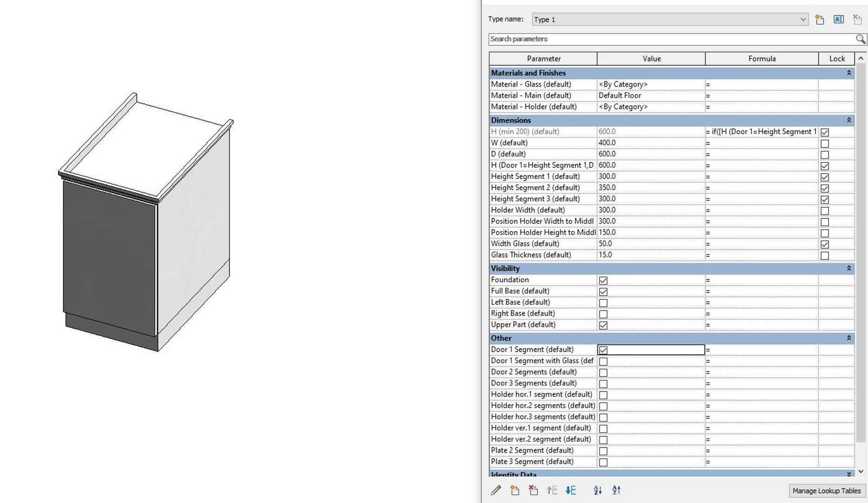Unlock the Width Glass parameter lock

click(825, 245)
